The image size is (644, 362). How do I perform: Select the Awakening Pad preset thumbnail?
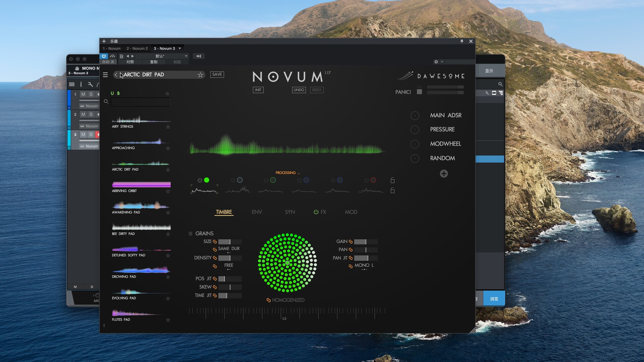click(141, 205)
